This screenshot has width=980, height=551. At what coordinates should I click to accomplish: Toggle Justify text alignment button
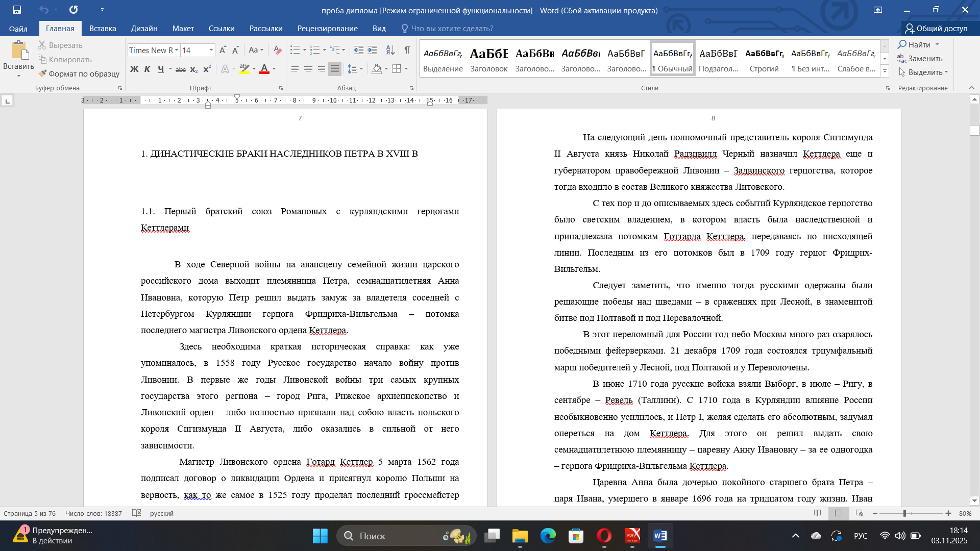[x=334, y=69]
